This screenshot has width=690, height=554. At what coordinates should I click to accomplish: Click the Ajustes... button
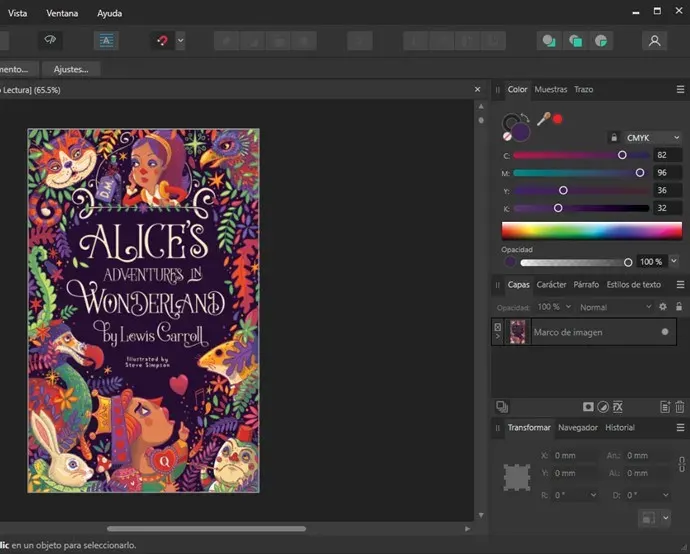pyautogui.click(x=71, y=70)
